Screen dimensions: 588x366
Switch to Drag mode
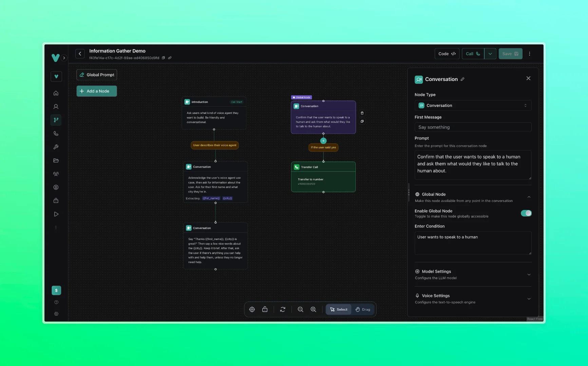pyautogui.click(x=363, y=309)
